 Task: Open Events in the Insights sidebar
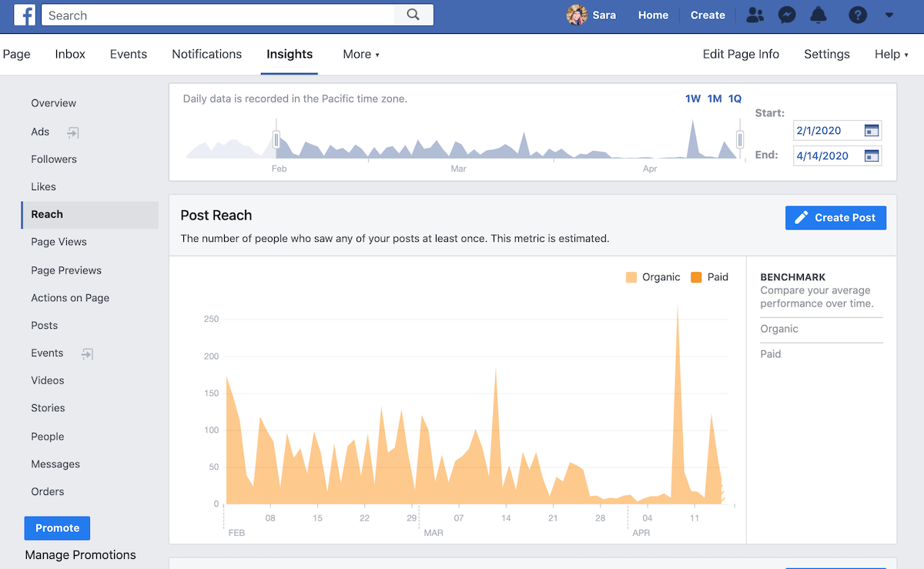point(47,353)
